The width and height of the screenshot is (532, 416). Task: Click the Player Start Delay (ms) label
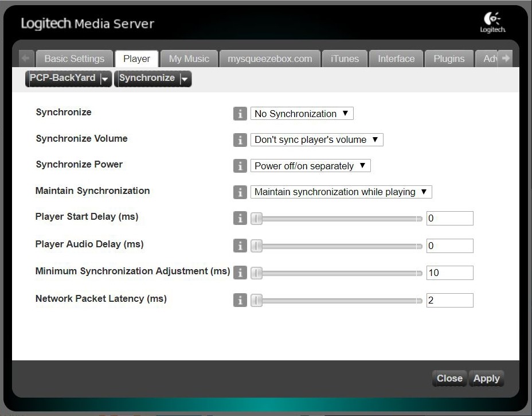(87, 217)
